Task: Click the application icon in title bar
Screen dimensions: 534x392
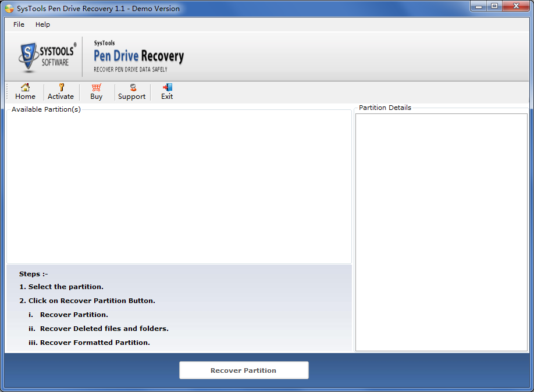Action: pyautogui.click(x=9, y=9)
